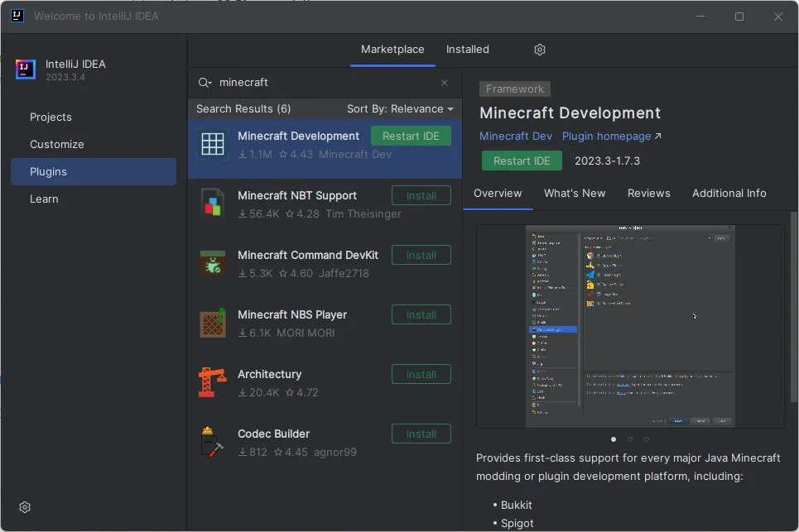Screen dimensions: 799x532
Task: Go to Customize in the sidebar
Action: pos(94,145)
